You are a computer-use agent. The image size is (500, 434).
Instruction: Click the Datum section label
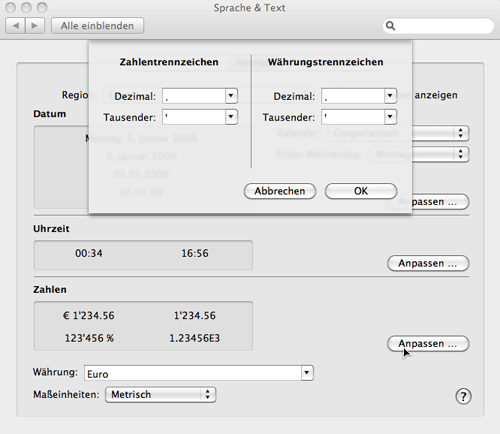coord(50,114)
